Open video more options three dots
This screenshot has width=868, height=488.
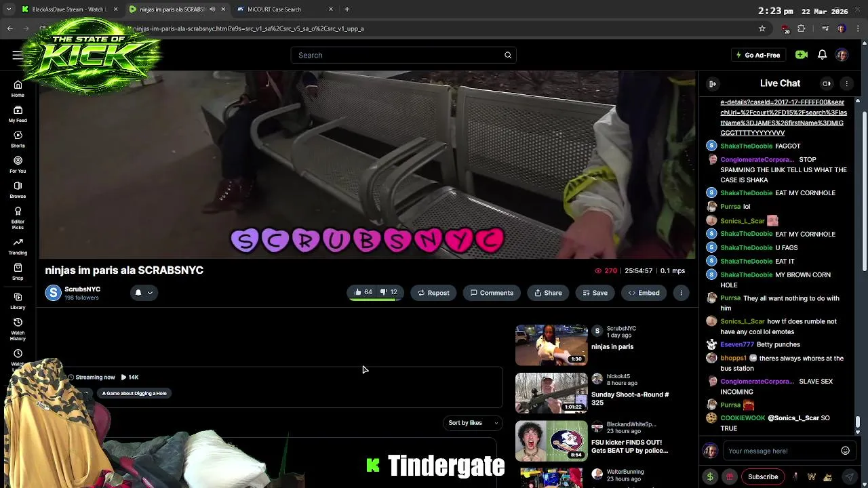[x=681, y=293]
